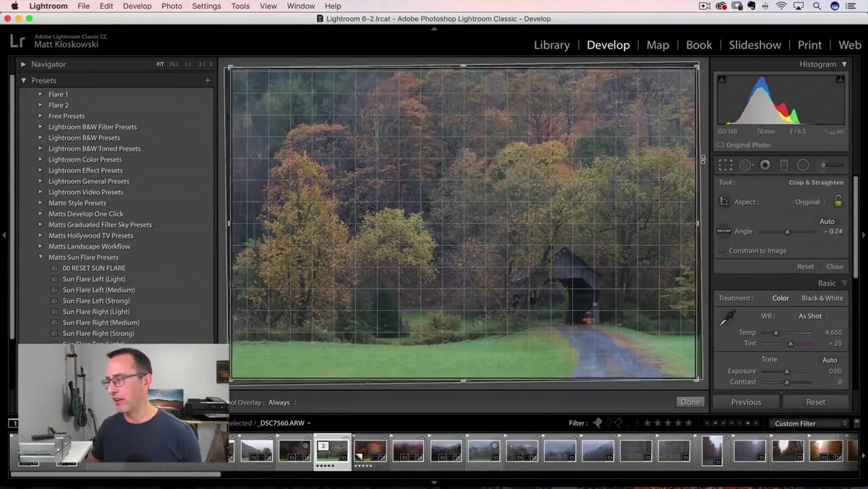Image resolution: width=868 pixels, height=489 pixels.
Task: Filter by five stars rating
Action: pyautogui.click(x=688, y=423)
